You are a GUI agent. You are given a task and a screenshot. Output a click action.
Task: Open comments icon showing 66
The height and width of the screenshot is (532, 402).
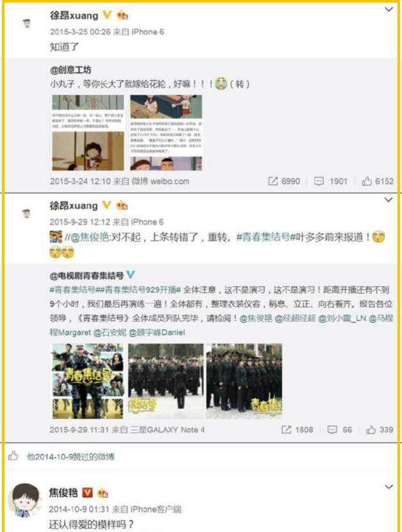(332, 430)
